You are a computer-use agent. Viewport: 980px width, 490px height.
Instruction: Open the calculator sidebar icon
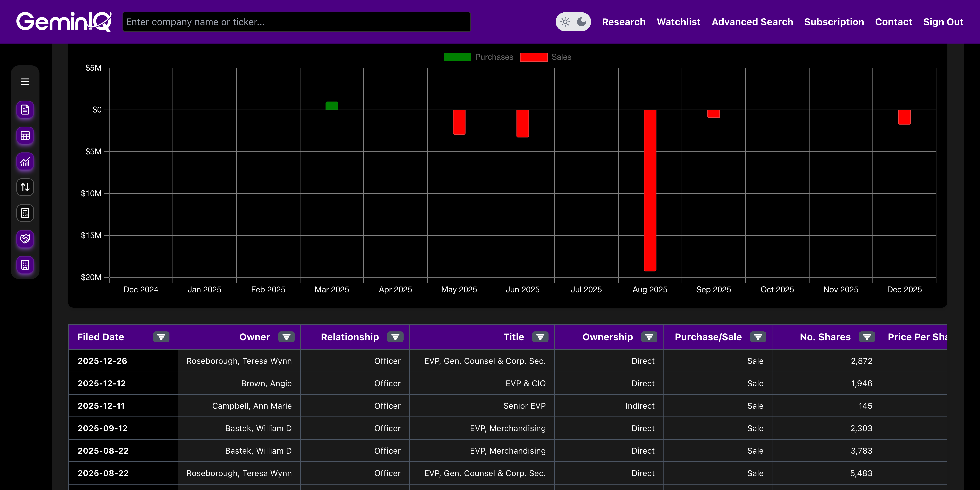pyautogui.click(x=25, y=213)
